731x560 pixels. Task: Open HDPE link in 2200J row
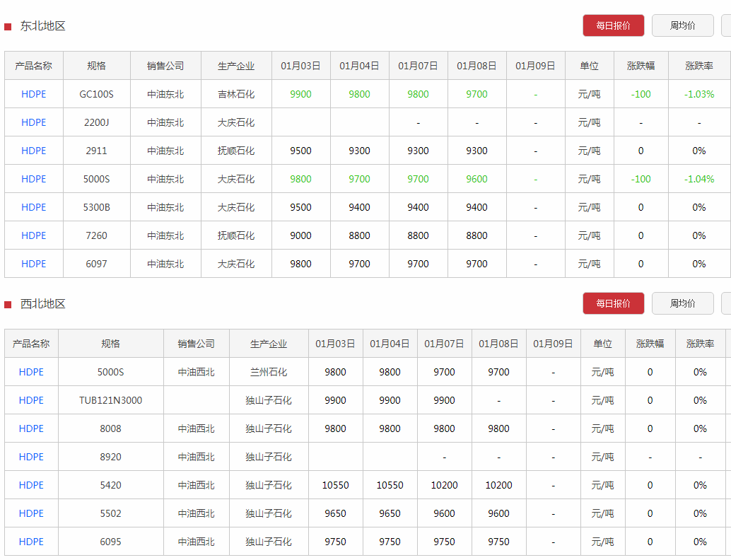(x=33, y=122)
